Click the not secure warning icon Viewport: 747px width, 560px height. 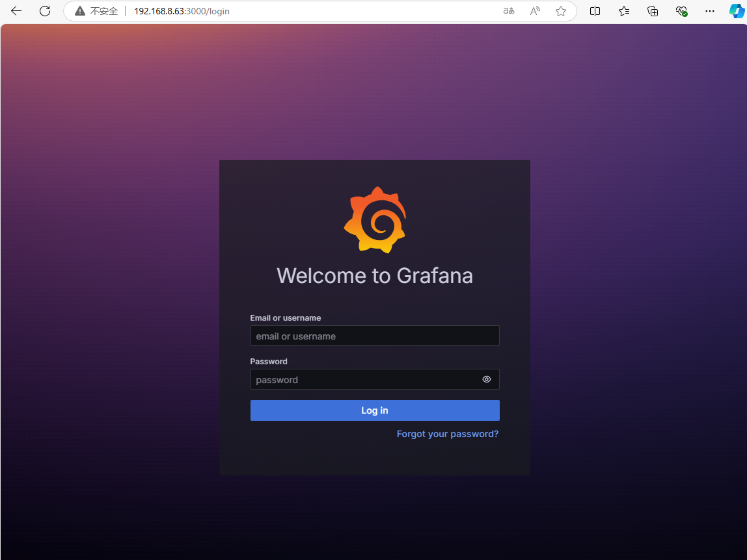click(80, 11)
